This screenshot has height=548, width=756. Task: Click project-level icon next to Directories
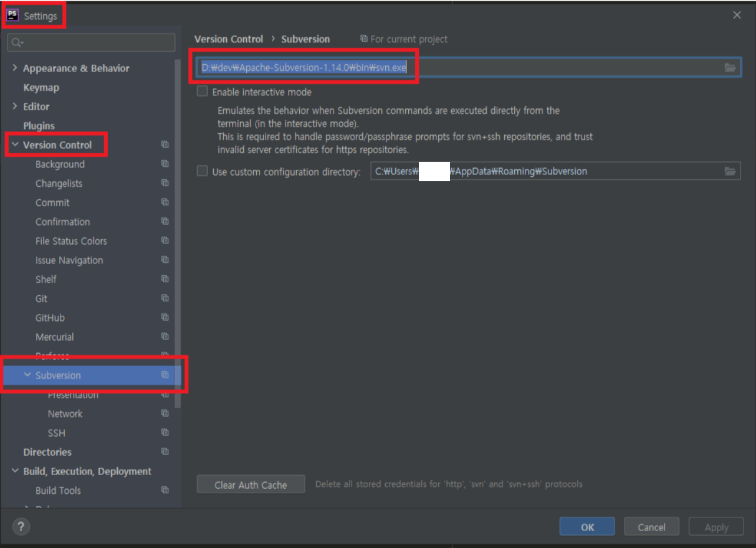pos(165,451)
